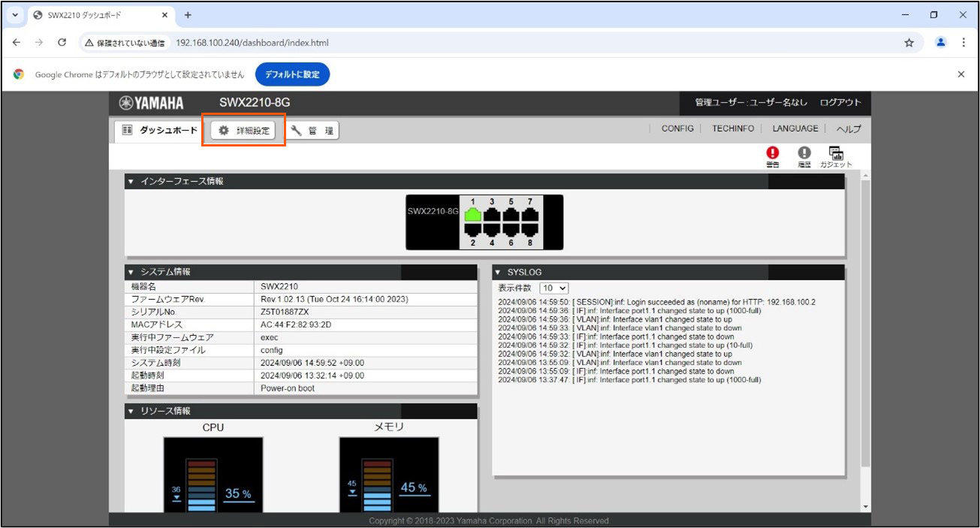Open the 表示件数 dropdown
This screenshot has width=980, height=528.
pos(554,288)
